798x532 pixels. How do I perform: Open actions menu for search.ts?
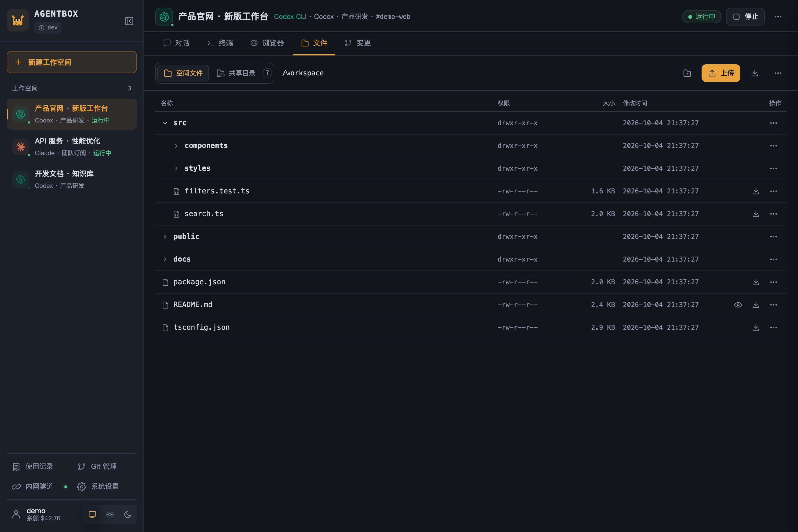(773, 214)
